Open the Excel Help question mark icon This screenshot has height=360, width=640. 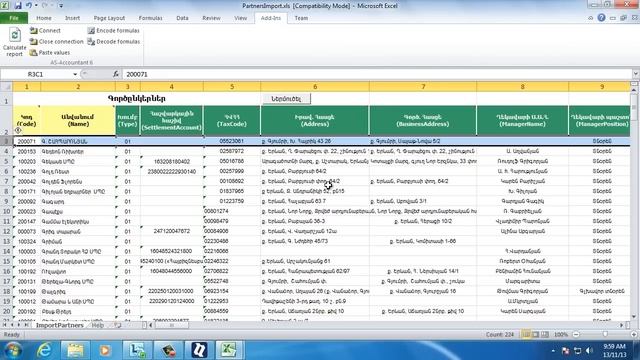click(x=601, y=18)
